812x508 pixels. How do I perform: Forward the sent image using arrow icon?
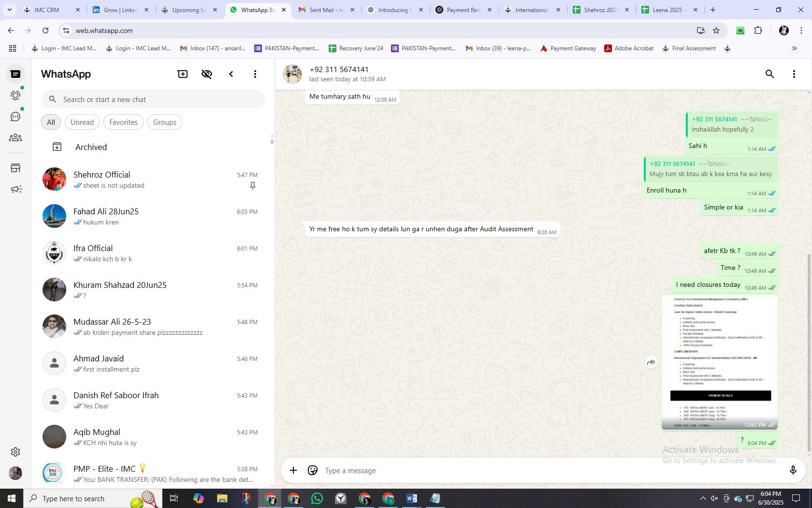point(651,362)
